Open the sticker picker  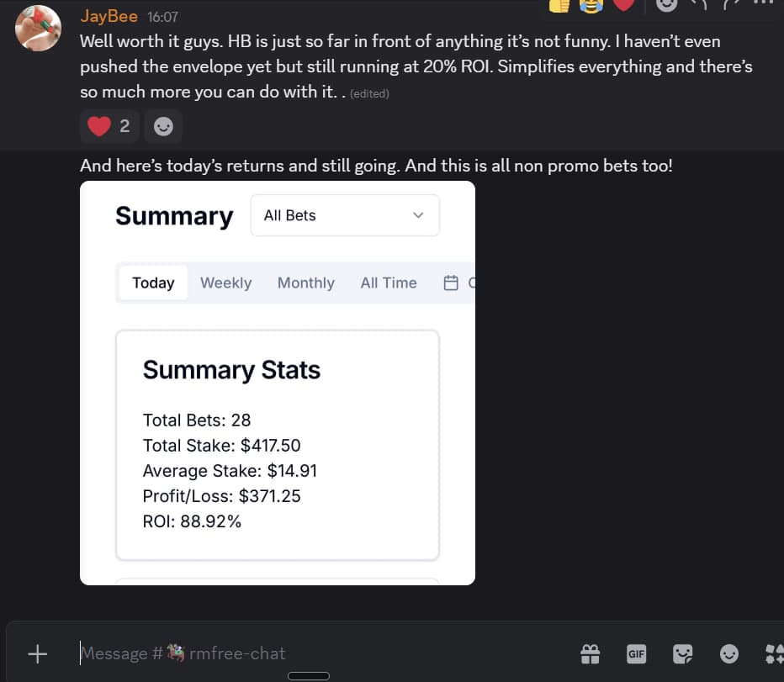coord(682,653)
